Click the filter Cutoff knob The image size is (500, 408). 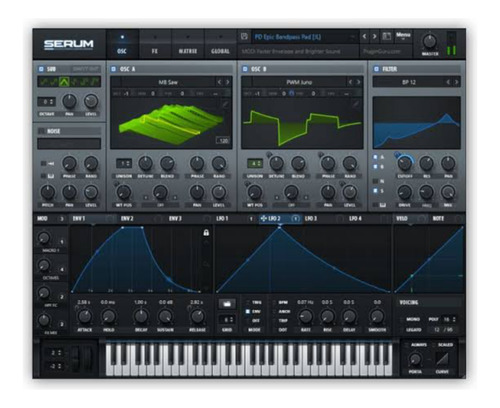[x=405, y=163]
